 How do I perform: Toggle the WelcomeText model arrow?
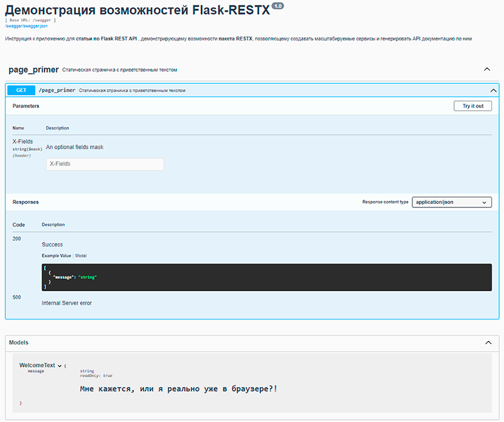(59, 366)
